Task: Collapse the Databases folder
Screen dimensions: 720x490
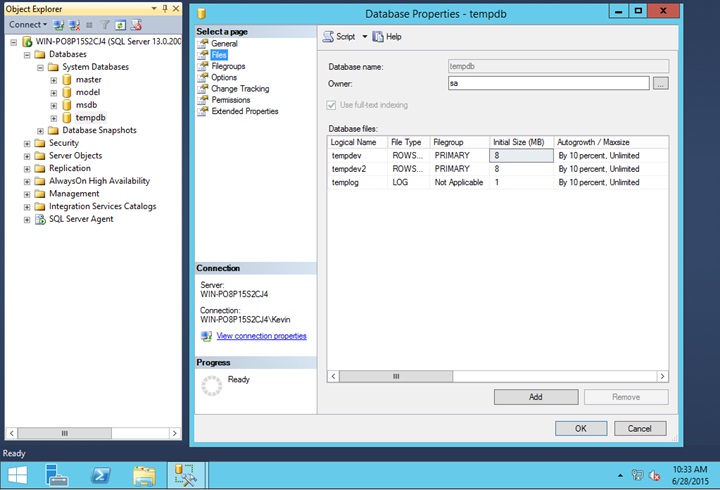Action: tap(27, 55)
